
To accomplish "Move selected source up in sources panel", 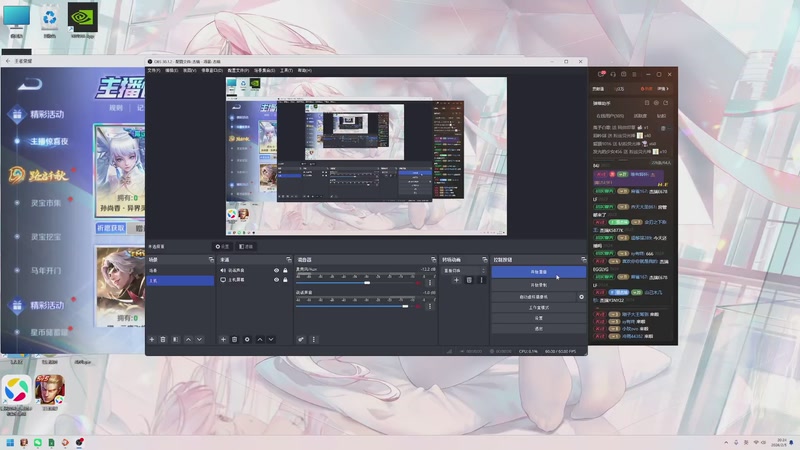I will pyautogui.click(x=260, y=339).
